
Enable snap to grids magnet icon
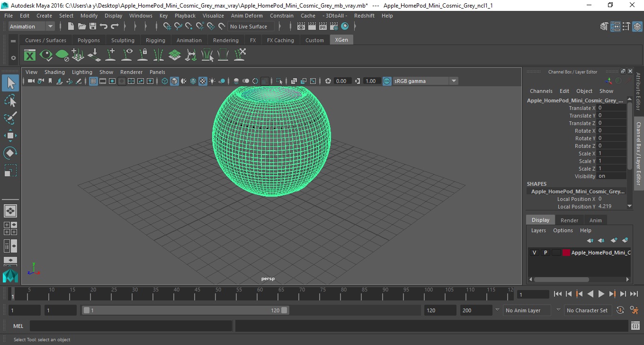click(167, 27)
